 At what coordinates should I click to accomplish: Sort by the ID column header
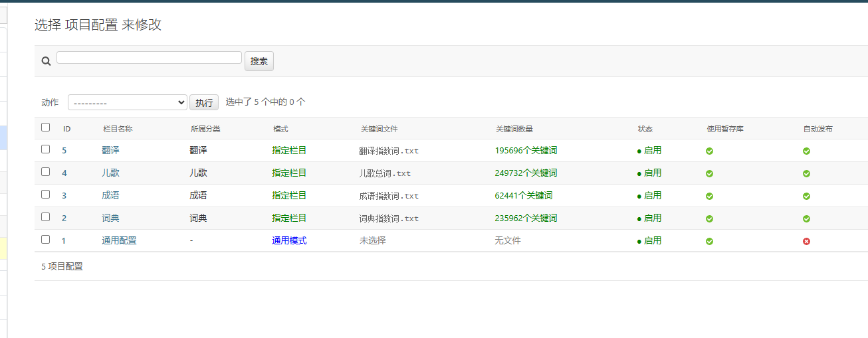click(66, 129)
